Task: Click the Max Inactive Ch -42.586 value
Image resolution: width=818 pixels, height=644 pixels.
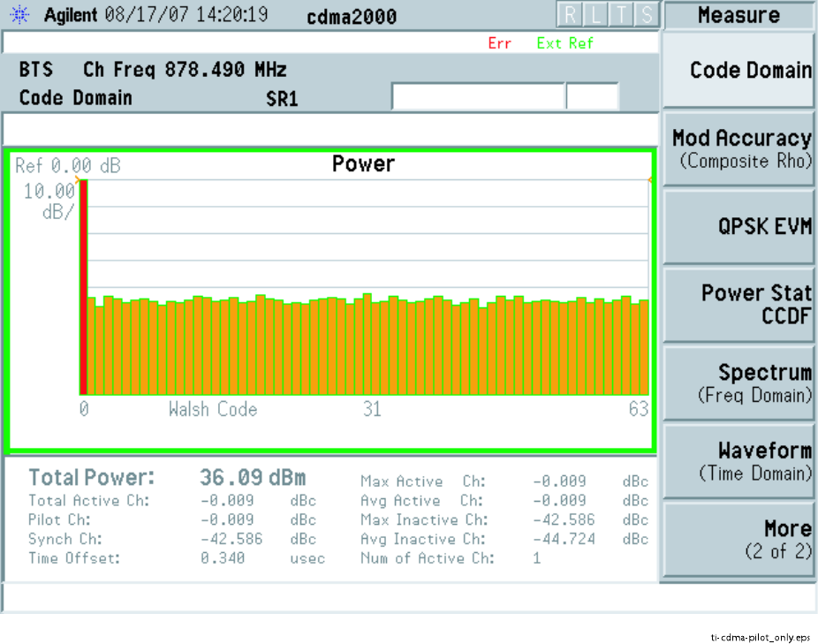Action: click(x=564, y=519)
